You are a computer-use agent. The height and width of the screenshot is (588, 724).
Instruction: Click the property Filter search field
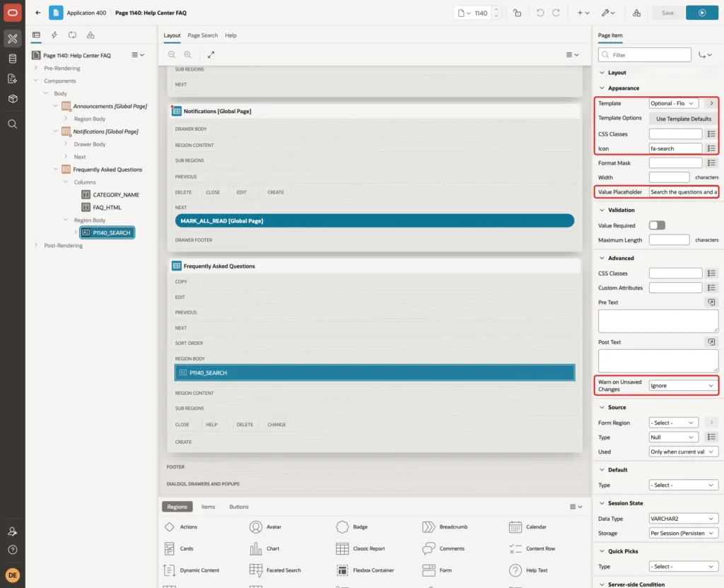click(x=645, y=55)
